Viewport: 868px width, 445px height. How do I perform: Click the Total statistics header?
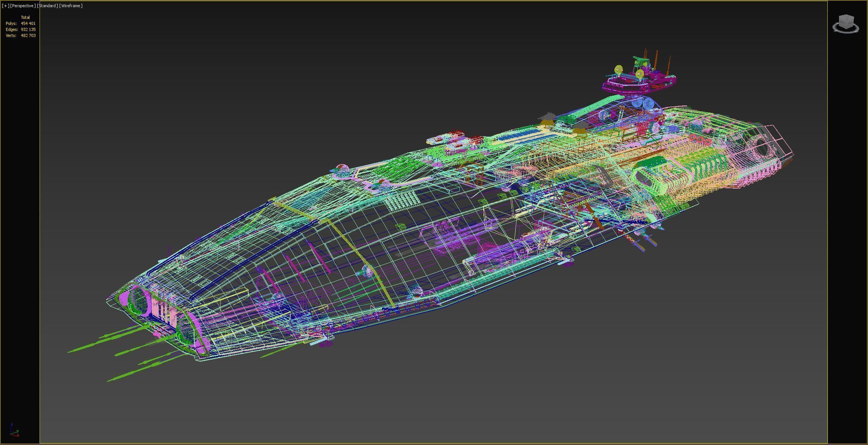click(x=25, y=17)
